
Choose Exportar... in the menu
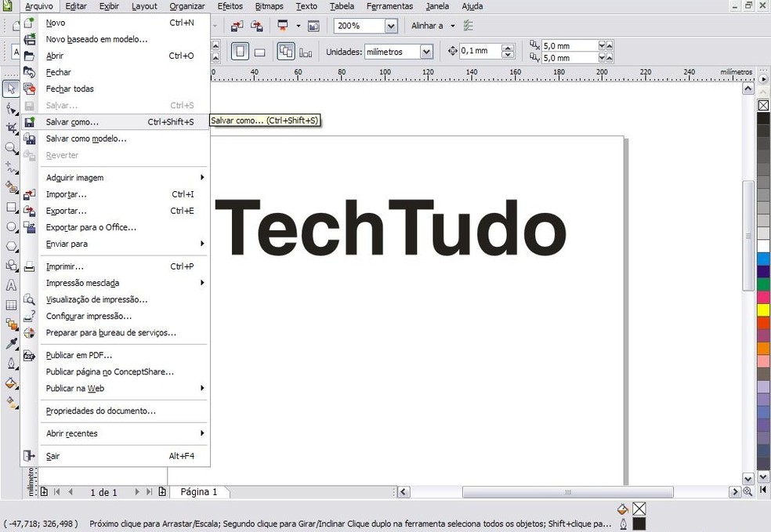pos(114,211)
